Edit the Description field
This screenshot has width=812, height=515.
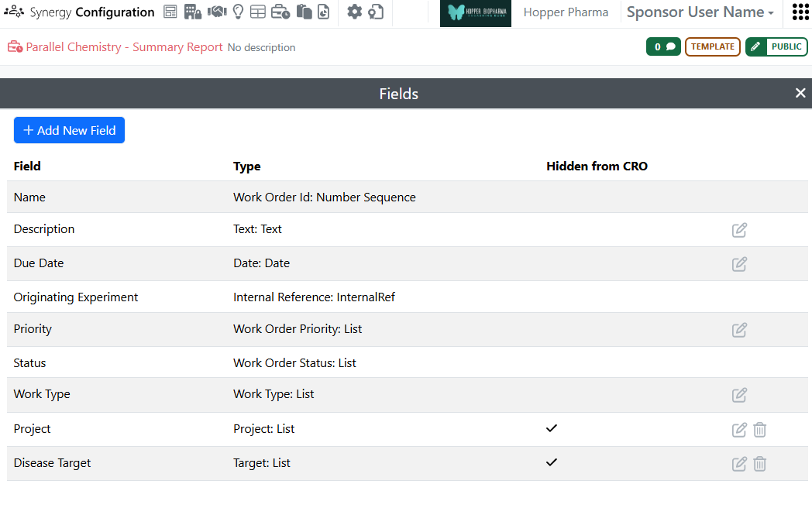[739, 230]
